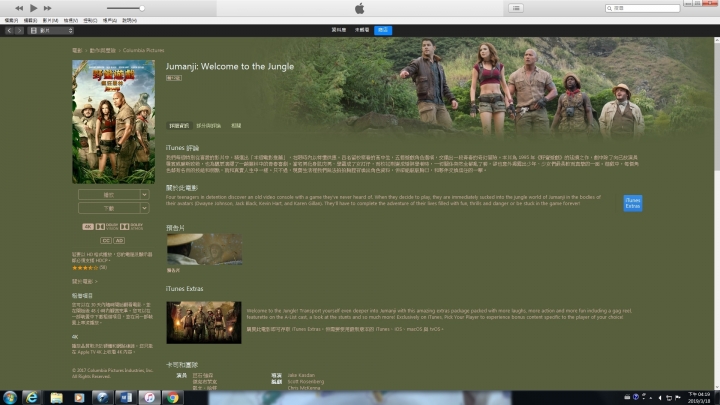The width and height of the screenshot is (720, 405).
Task: Open Microsoft Word from taskbar
Action: [126, 398]
